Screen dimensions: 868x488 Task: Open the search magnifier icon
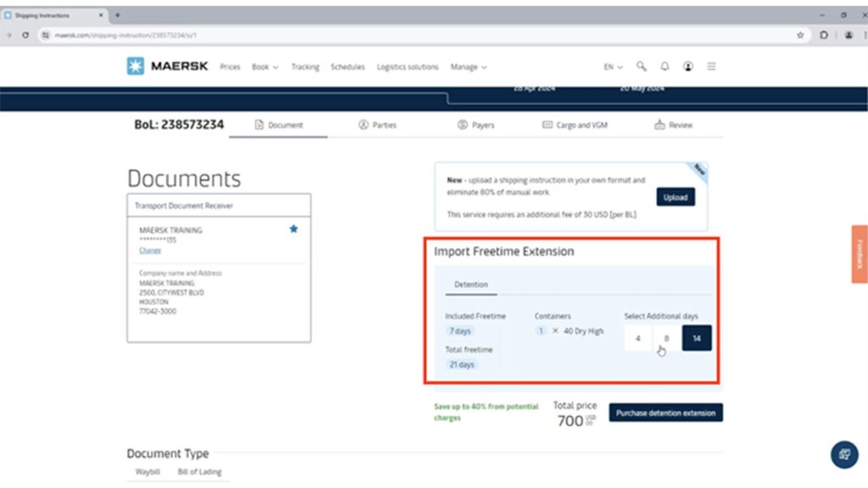pos(641,66)
